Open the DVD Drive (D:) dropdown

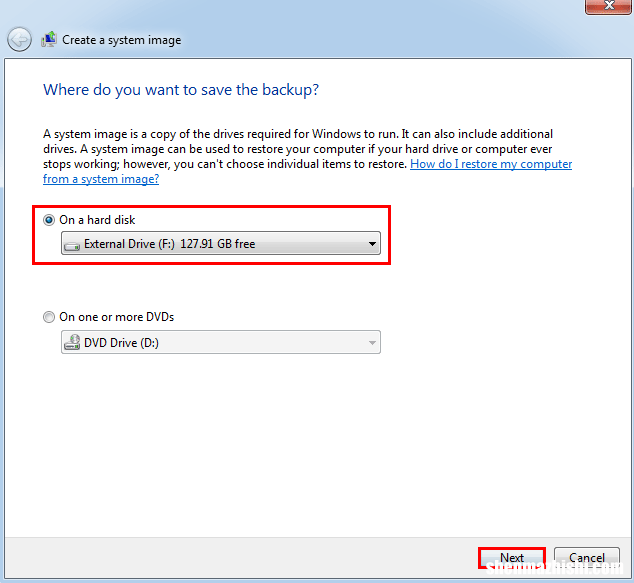[221, 342]
